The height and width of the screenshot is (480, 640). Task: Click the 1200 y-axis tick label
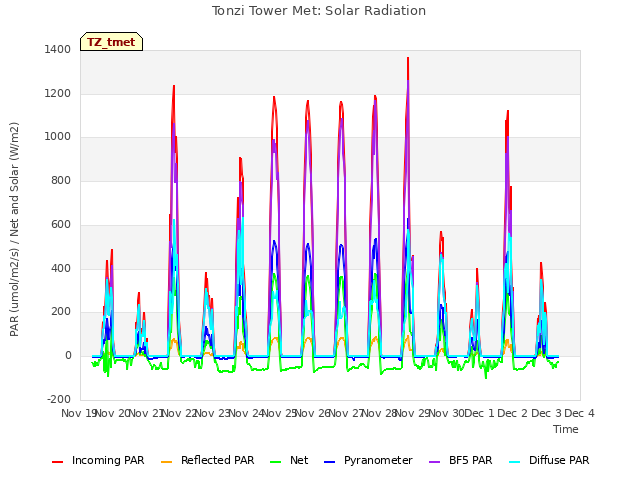click(x=58, y=93)
